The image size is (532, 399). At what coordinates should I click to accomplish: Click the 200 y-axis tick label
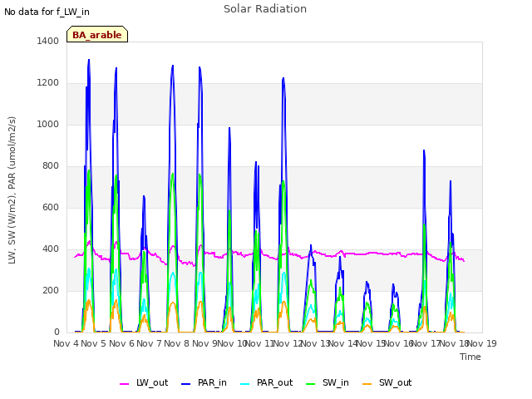(51, 290)
